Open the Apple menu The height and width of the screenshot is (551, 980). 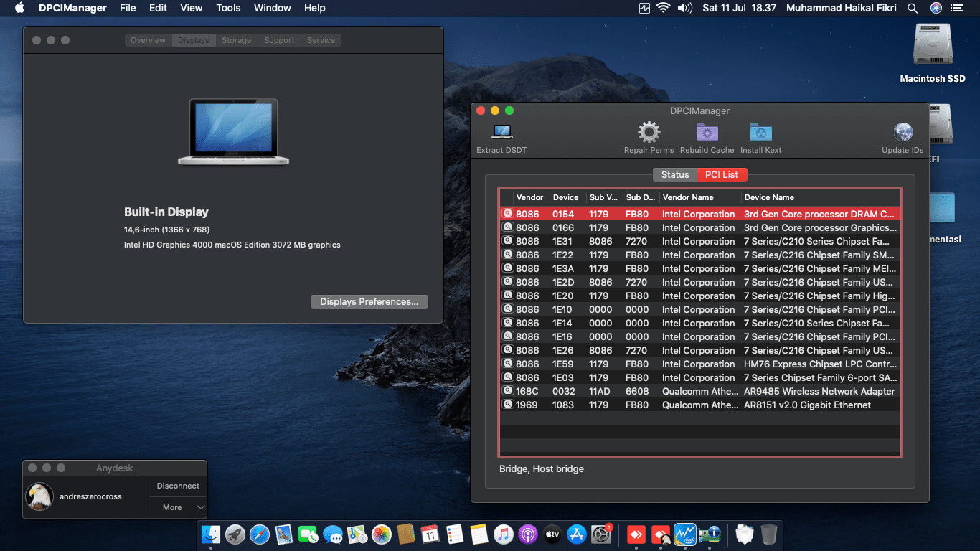click(19, 8)
